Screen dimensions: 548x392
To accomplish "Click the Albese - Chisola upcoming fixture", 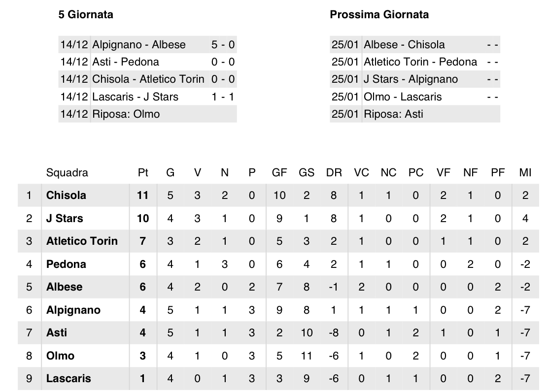I will pyautogui.click(x=415, y=45).
